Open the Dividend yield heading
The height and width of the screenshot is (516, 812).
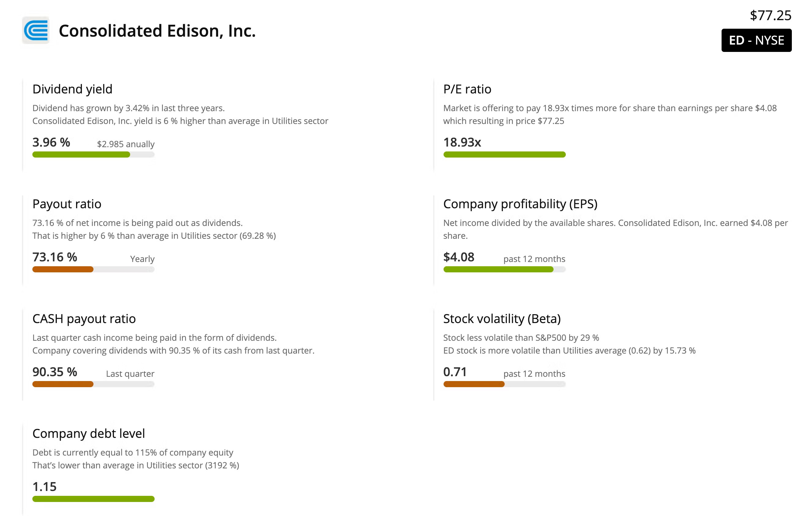(x=72, y=89)
